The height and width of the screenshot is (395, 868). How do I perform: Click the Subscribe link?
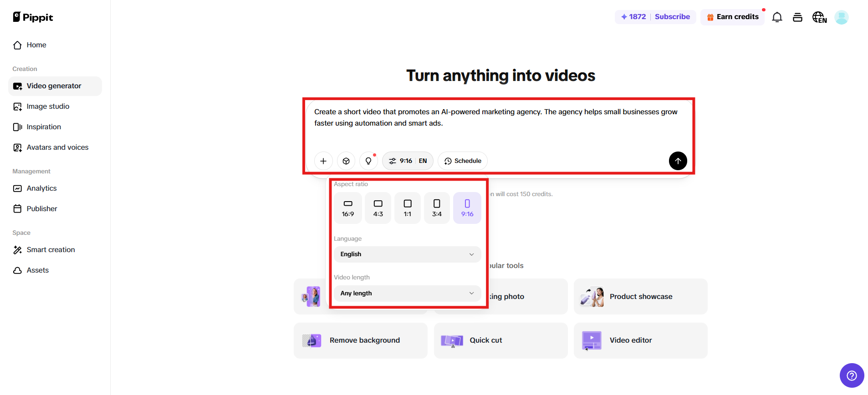click(x=672, y=17)
